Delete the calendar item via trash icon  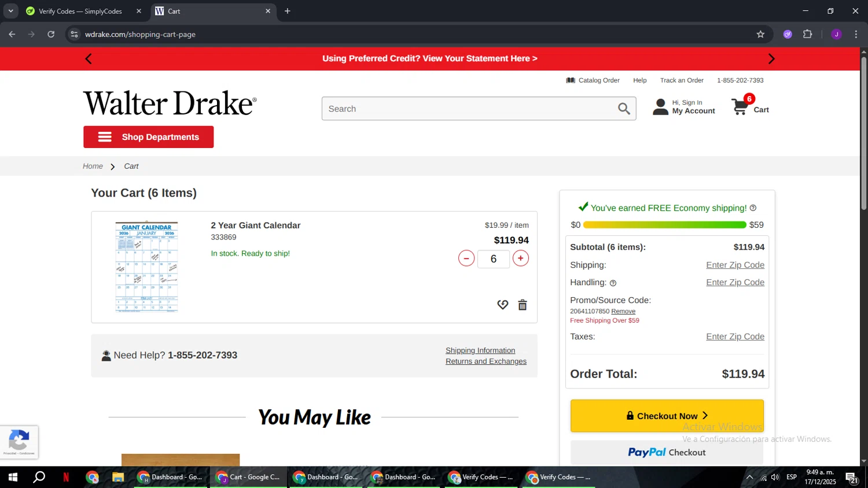523,305
